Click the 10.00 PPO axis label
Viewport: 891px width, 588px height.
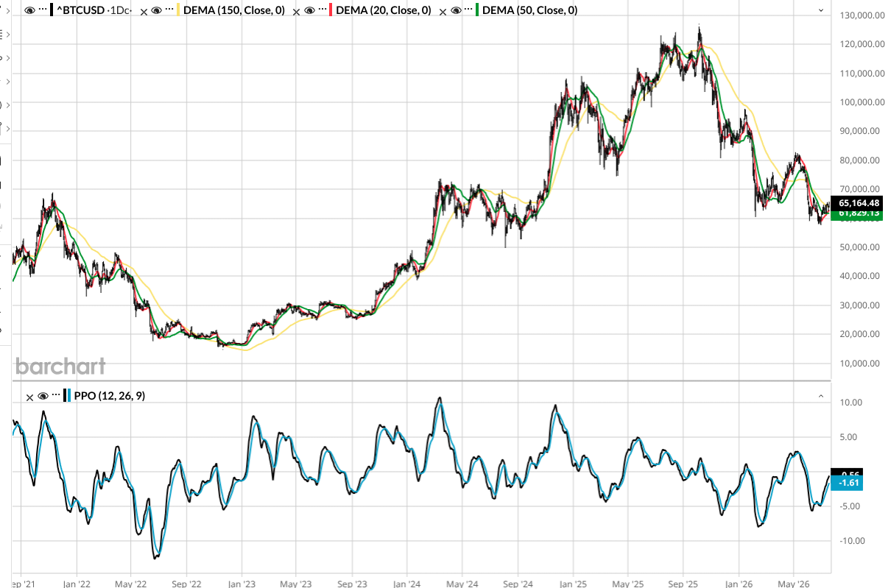click(850, 403)
